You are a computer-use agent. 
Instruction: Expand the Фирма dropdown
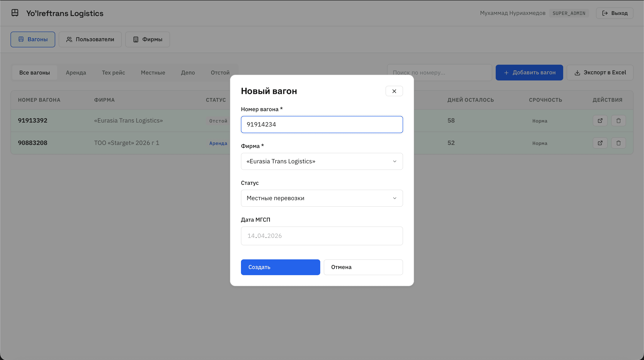click(322, 161)
